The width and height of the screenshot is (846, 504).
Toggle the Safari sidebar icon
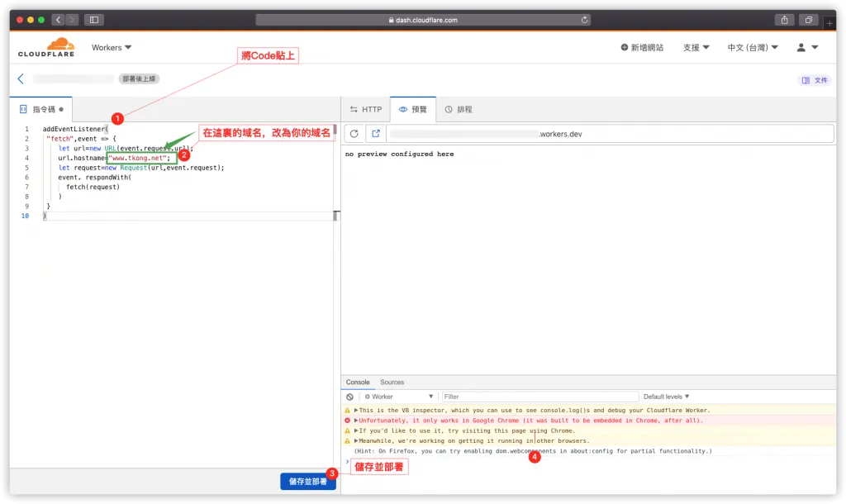pos(94,20)
